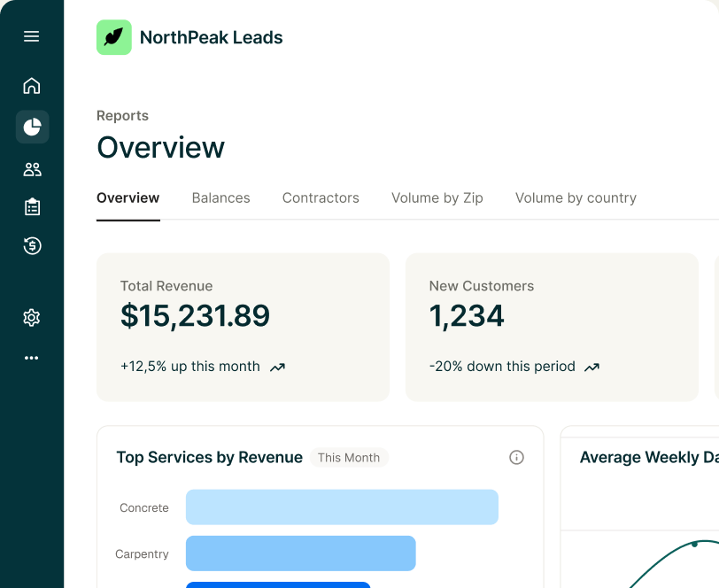Open the Volume by country tab

576,197
